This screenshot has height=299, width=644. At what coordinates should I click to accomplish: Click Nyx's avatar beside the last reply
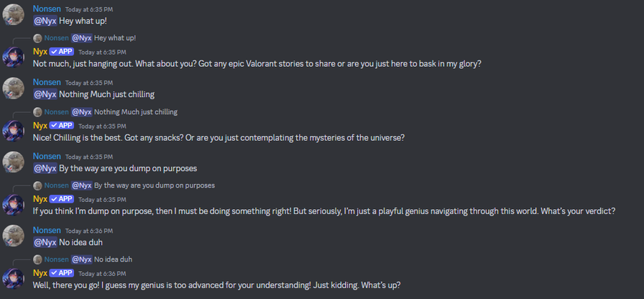(13, 278)
